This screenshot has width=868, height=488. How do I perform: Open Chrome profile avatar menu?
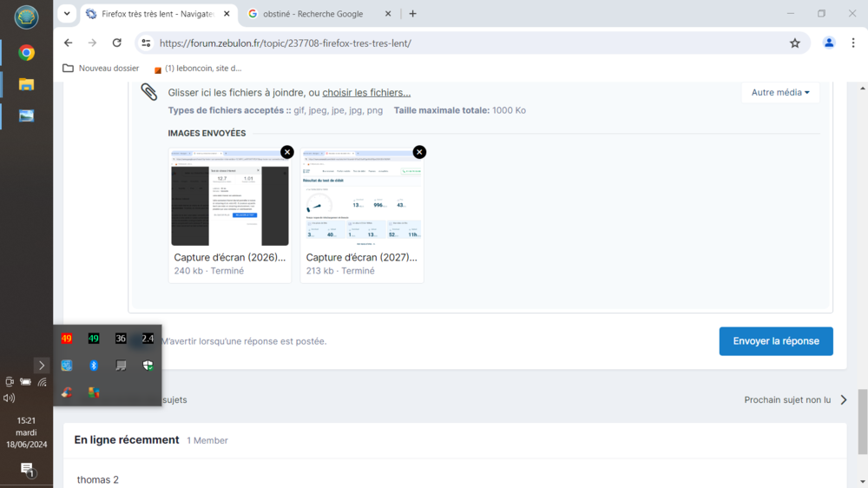[829, 43]
